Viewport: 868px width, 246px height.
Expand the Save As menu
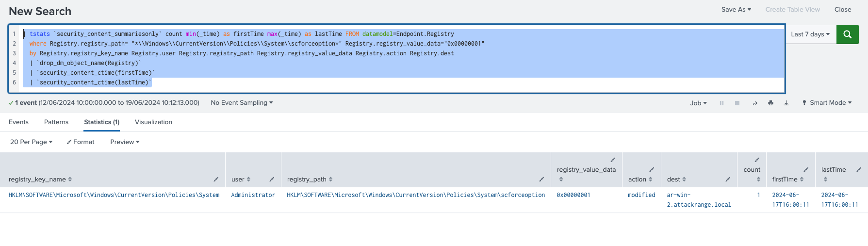coord(736,9)
